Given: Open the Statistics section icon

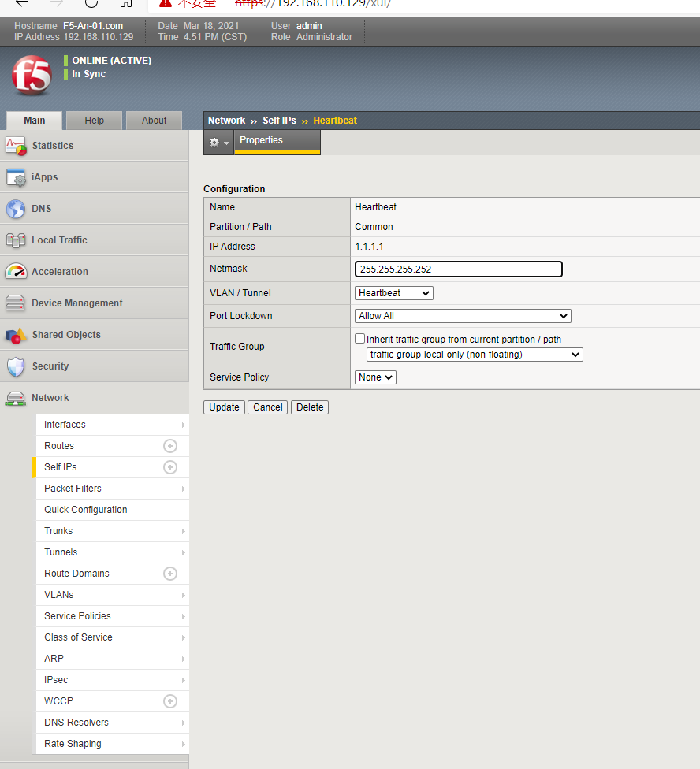Looking at the screenshot, I should click(x=16, y=146).
